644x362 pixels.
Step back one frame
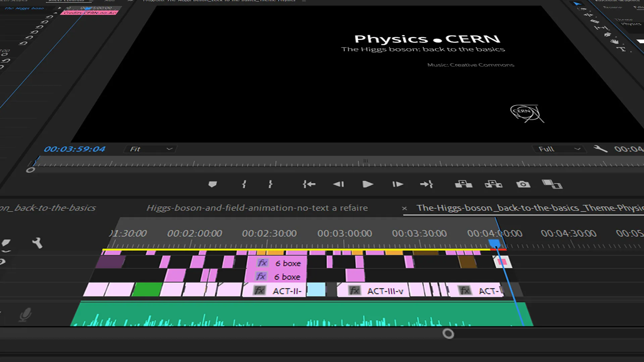click(338, 184)
